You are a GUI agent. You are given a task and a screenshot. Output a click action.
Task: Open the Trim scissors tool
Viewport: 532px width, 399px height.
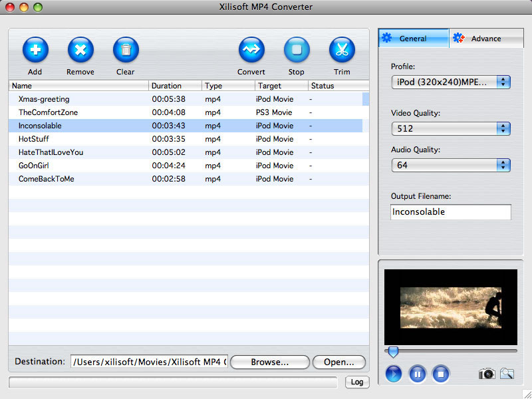tap(342, 50)
